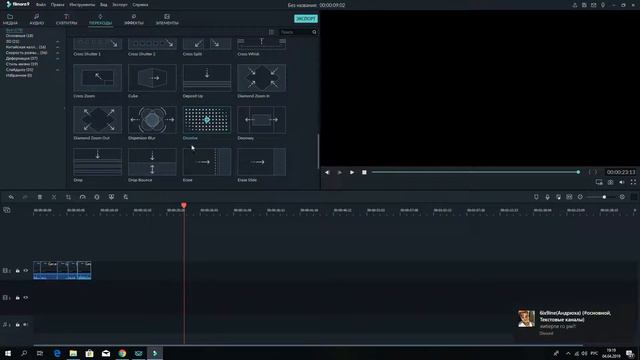Viewport: 640px width, 360px height.
Task: Open the Субтитры titles tab
Action: (66, 19)
